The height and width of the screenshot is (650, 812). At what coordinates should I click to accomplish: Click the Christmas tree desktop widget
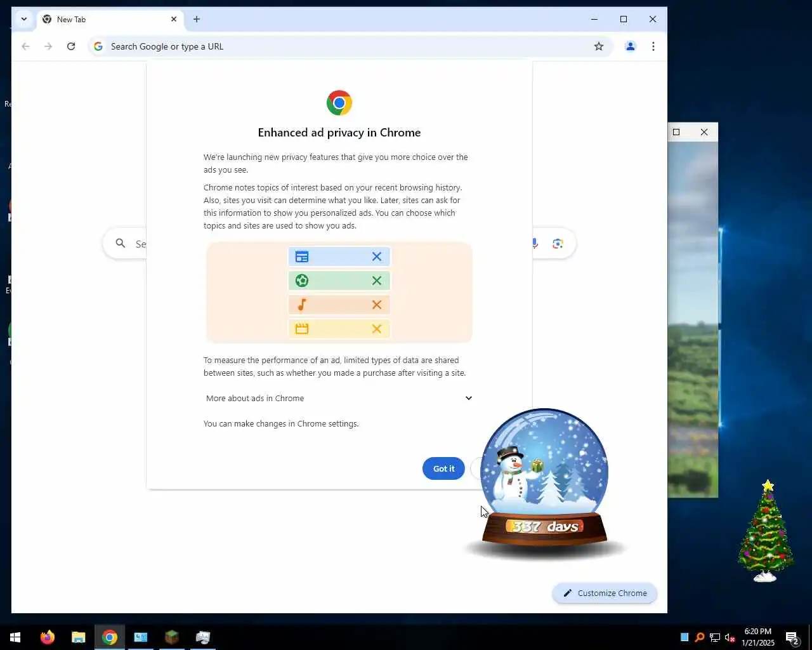click(766, 531)
